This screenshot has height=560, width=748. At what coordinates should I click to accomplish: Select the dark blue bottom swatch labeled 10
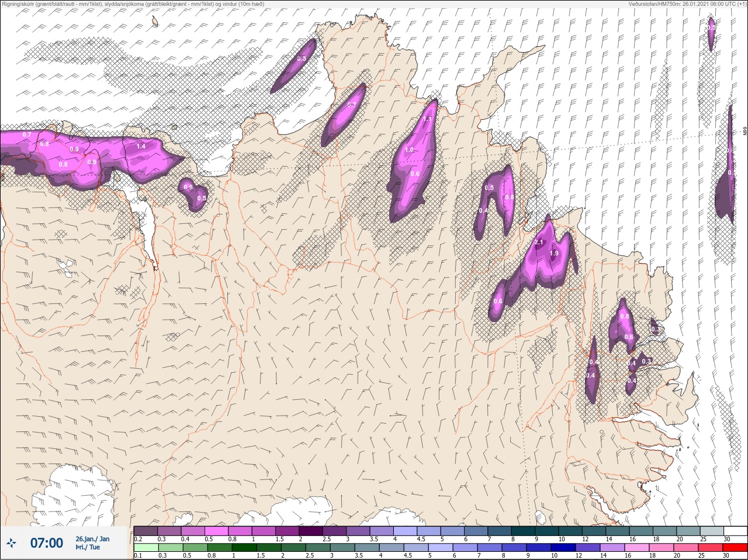563,548
